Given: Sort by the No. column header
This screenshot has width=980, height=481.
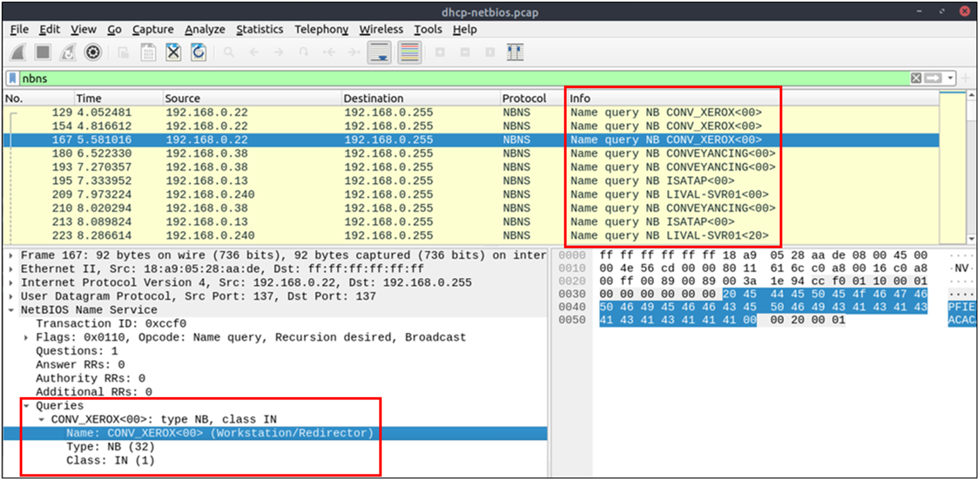Looking at the screenshot, I should 38,98.
